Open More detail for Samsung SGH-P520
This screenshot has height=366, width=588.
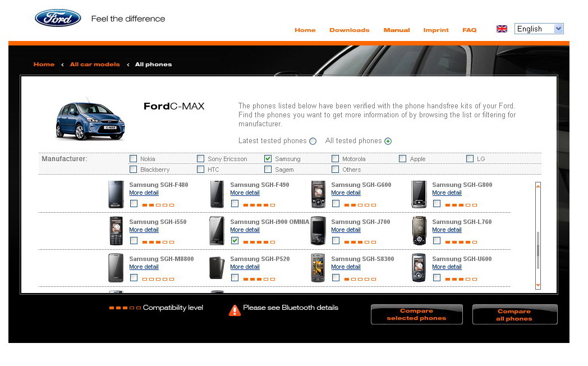point(245,267)
